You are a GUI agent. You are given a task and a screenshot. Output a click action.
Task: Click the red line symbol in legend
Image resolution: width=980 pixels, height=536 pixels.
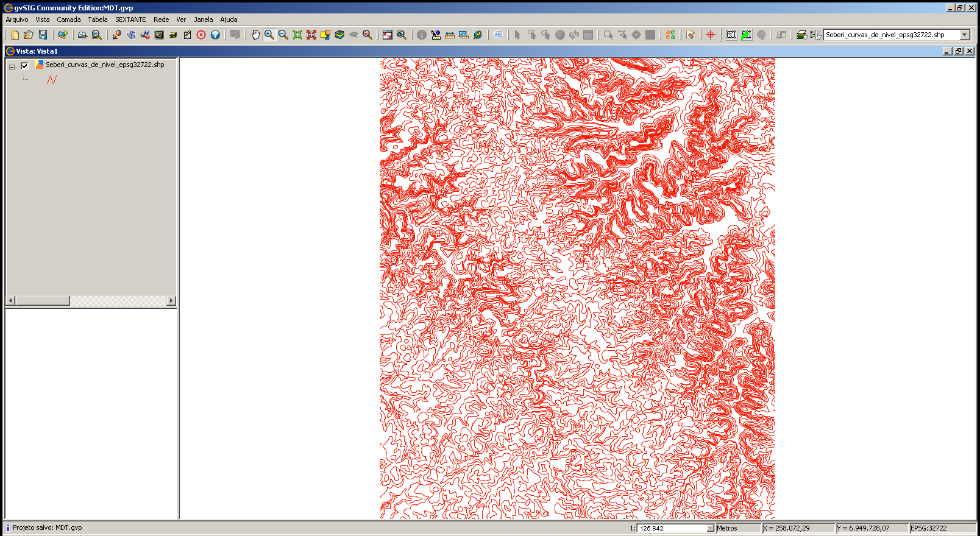point(52,80)
